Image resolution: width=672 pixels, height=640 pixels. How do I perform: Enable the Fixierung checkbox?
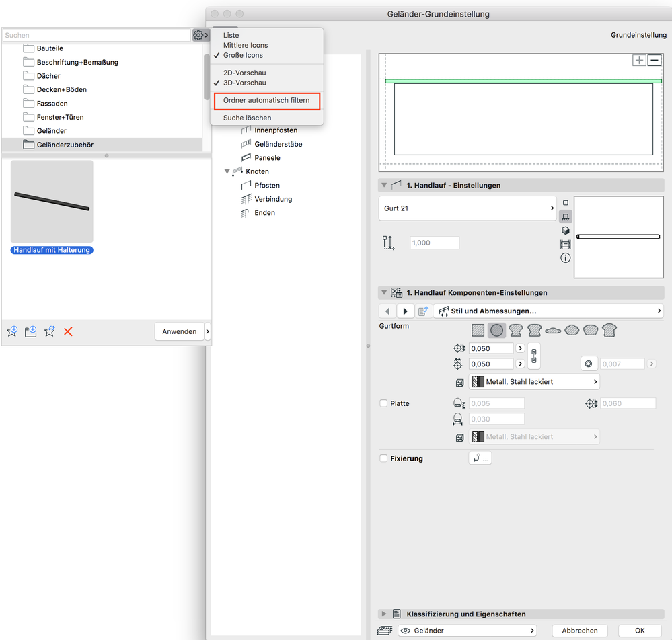[383, 458]
